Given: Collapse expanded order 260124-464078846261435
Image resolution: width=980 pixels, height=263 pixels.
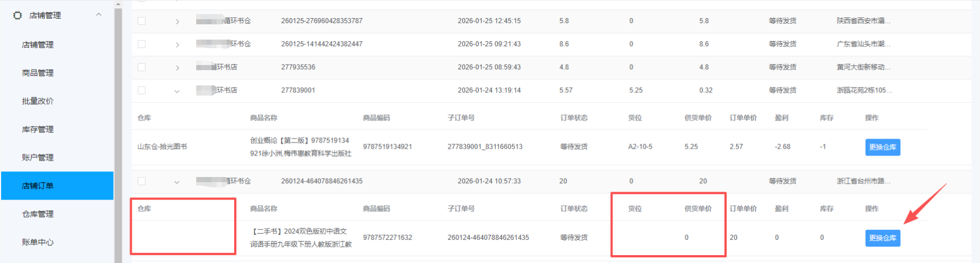Looking at the screenshot, I should point(177,182).
